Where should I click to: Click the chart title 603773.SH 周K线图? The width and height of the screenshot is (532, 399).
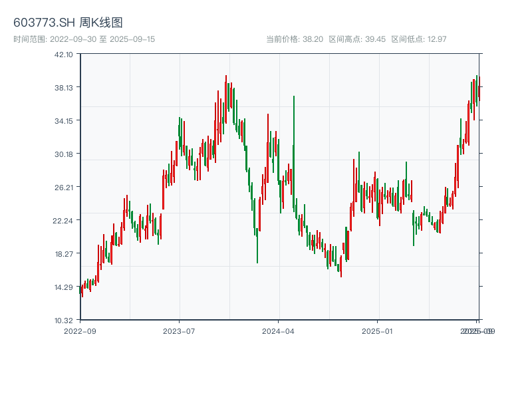click(x=68, y=23)
